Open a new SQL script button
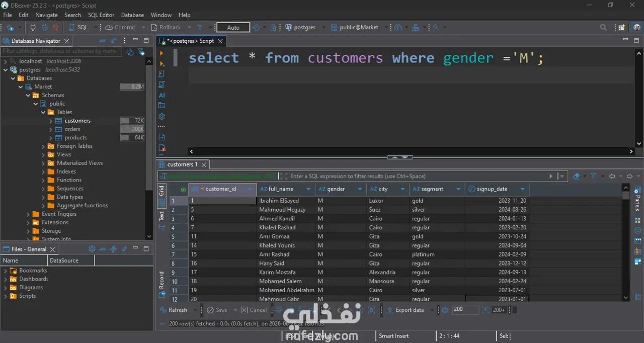The image size is (644, 343). (78, 28)
